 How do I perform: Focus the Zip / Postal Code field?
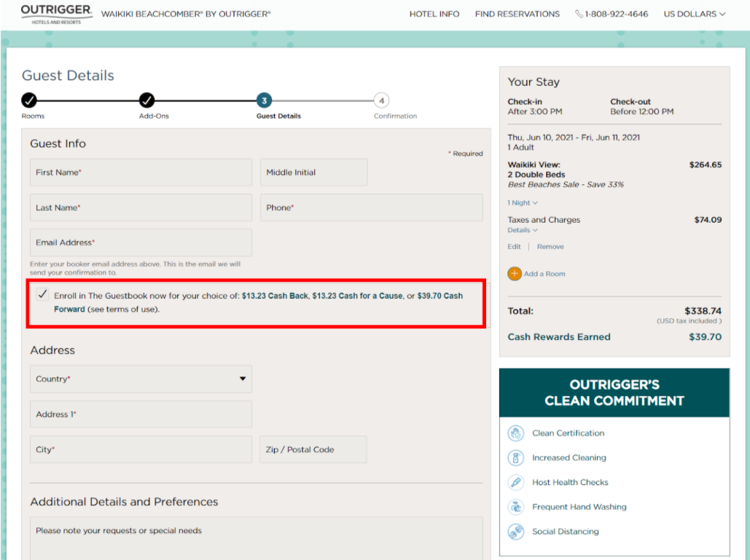(313, 449)
